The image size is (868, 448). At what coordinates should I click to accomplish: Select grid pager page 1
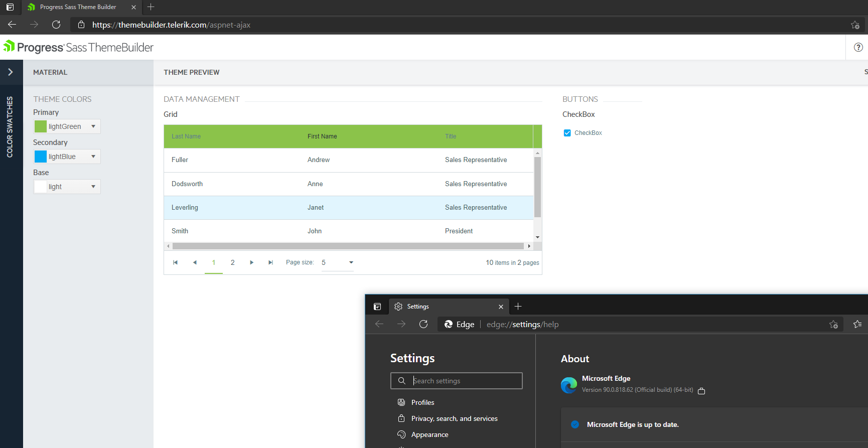[214, 262]
